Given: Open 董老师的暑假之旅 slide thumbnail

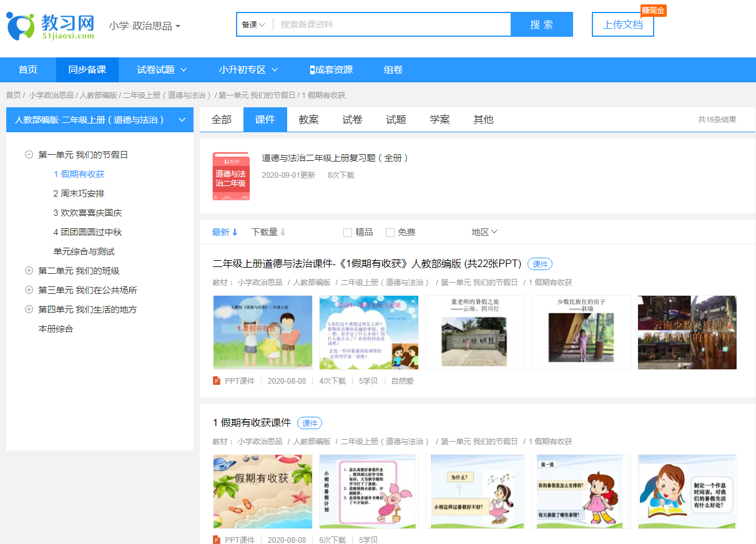Looking at the screenshot, I should pos(475,333).
